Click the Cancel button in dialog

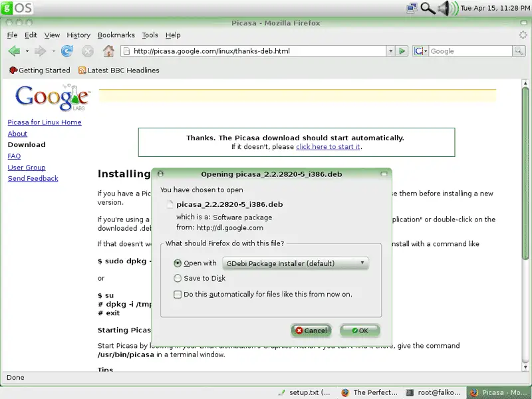coord(311,331)
